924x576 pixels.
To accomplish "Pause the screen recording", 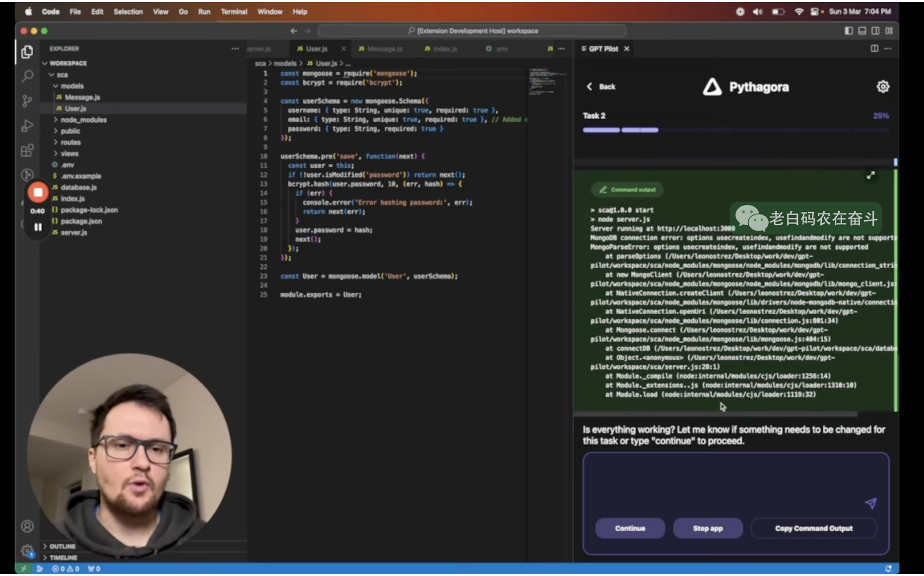I will [38, 227].
